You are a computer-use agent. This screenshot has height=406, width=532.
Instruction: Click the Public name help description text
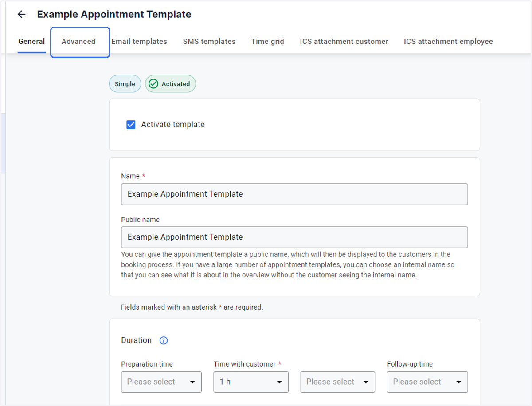point(288,265)
